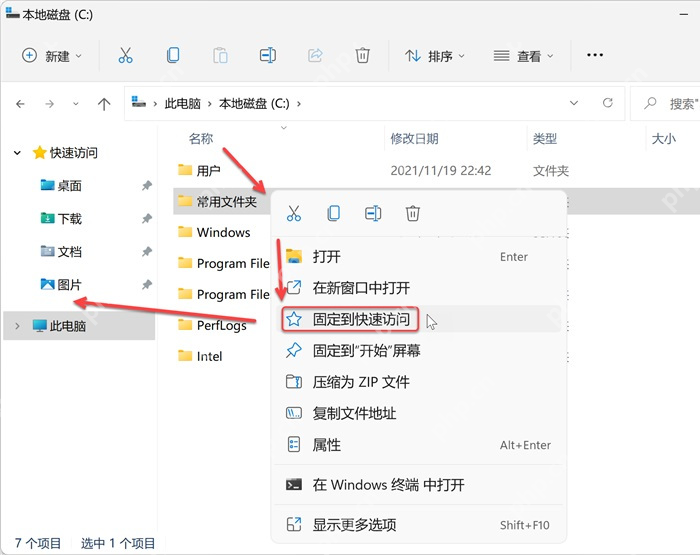Click the Cut scissors icon in toolbar
700x555 pixels.
tap(125, 55)
